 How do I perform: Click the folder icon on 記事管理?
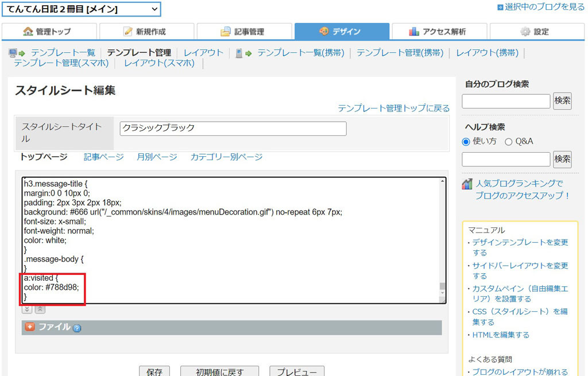pos(225,32)
